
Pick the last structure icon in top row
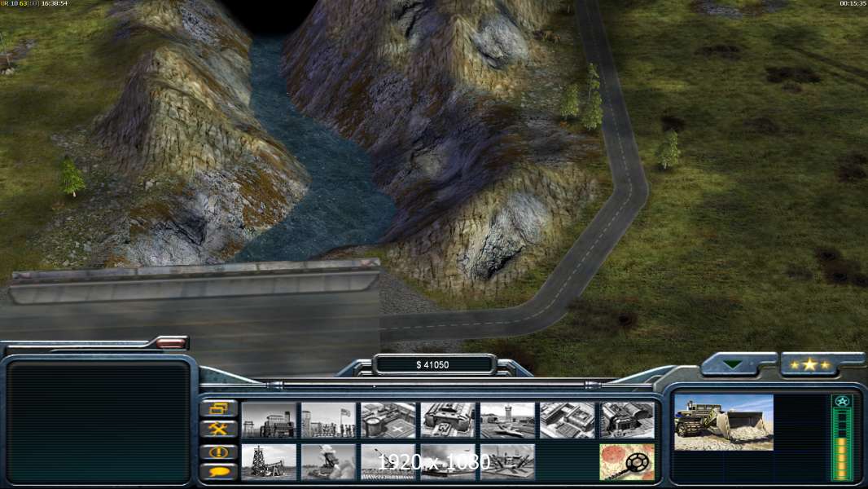[627, 420]
